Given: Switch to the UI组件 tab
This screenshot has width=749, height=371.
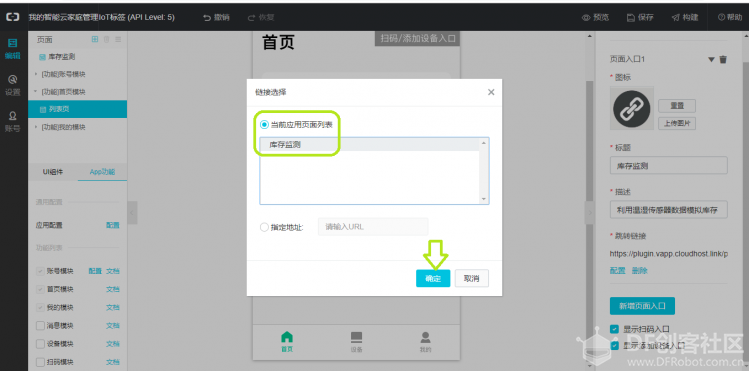Looking at the screenshot, I should (53, 172).
